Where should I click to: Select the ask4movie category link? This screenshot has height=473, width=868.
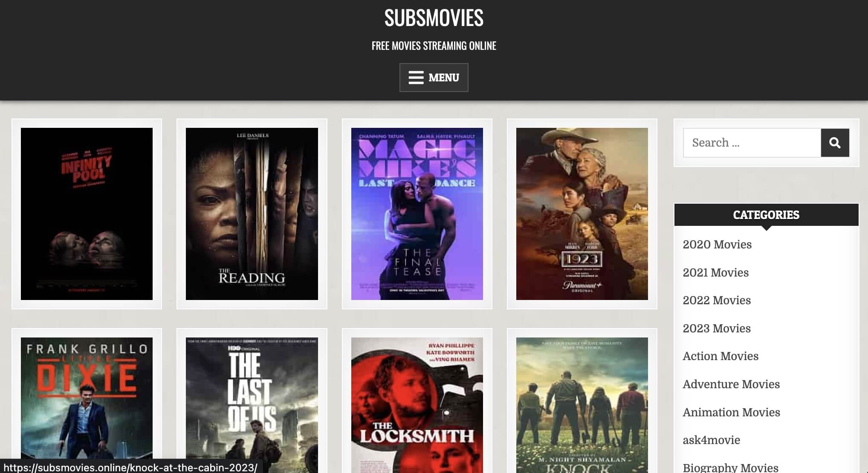[711, 440]
